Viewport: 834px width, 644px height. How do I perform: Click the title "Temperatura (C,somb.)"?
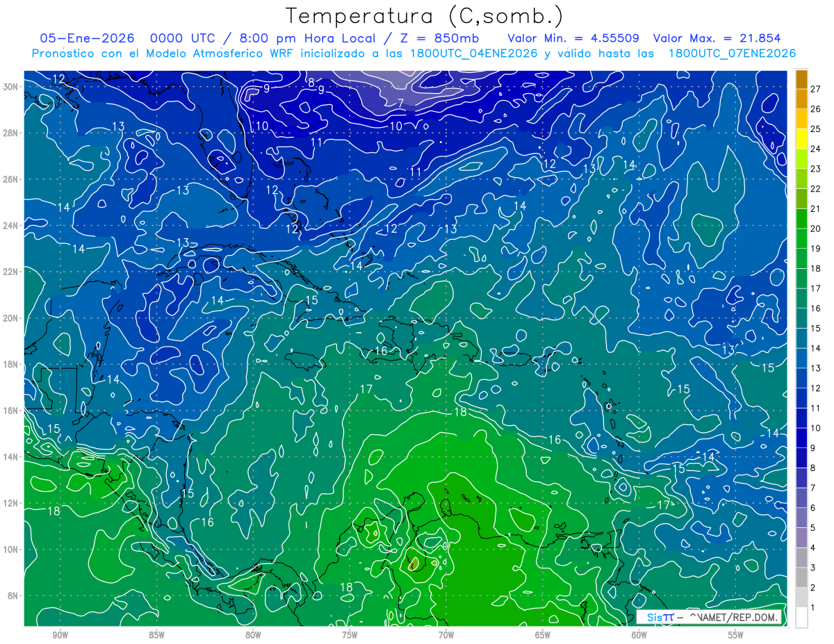[425, 16]
